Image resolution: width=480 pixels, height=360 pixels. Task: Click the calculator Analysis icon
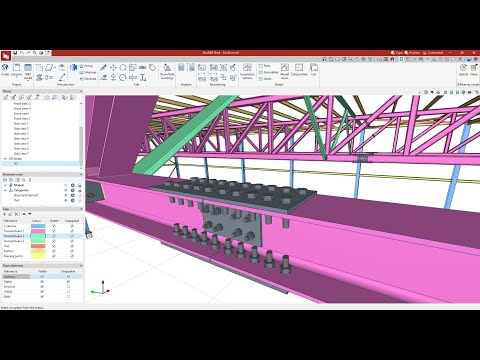(181, 68)
